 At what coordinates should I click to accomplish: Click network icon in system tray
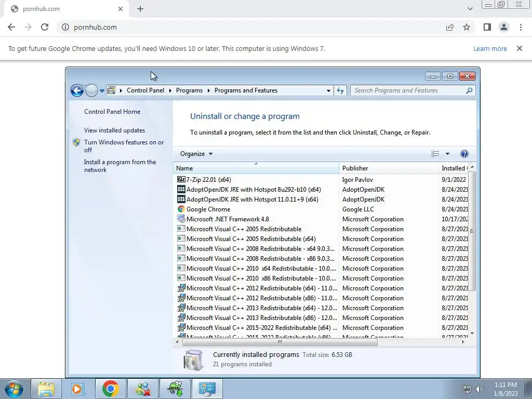click(x=467, y=389)
